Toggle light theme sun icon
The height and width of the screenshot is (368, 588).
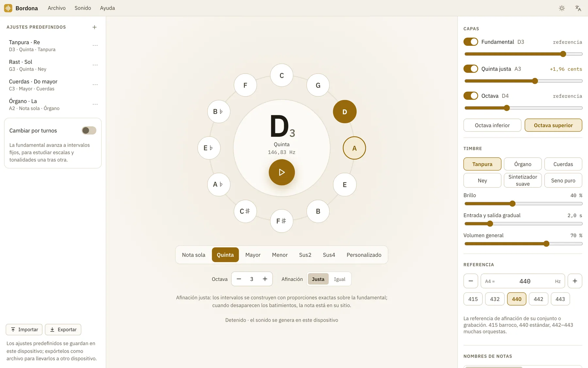click(x=562, y=8)
